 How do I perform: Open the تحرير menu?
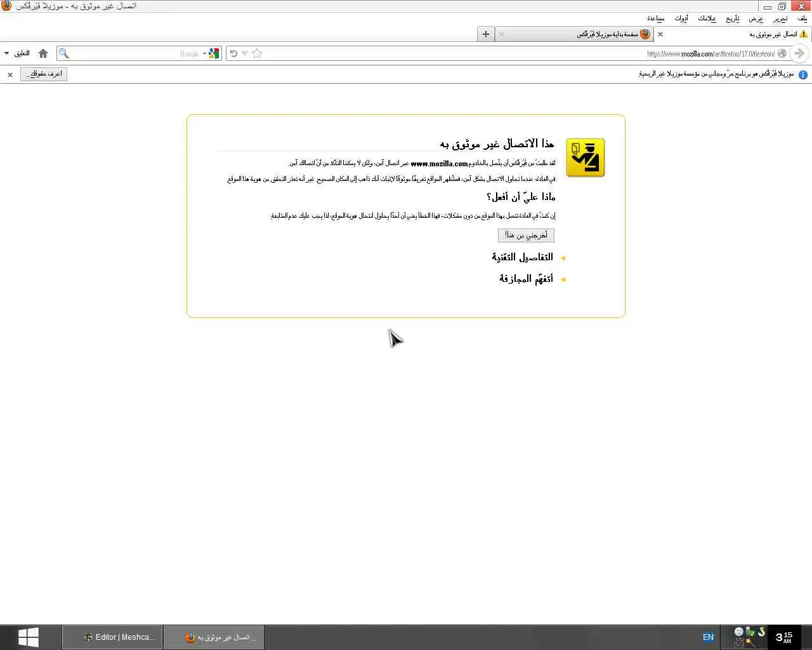pyautogui.click(x=780, y=18)
